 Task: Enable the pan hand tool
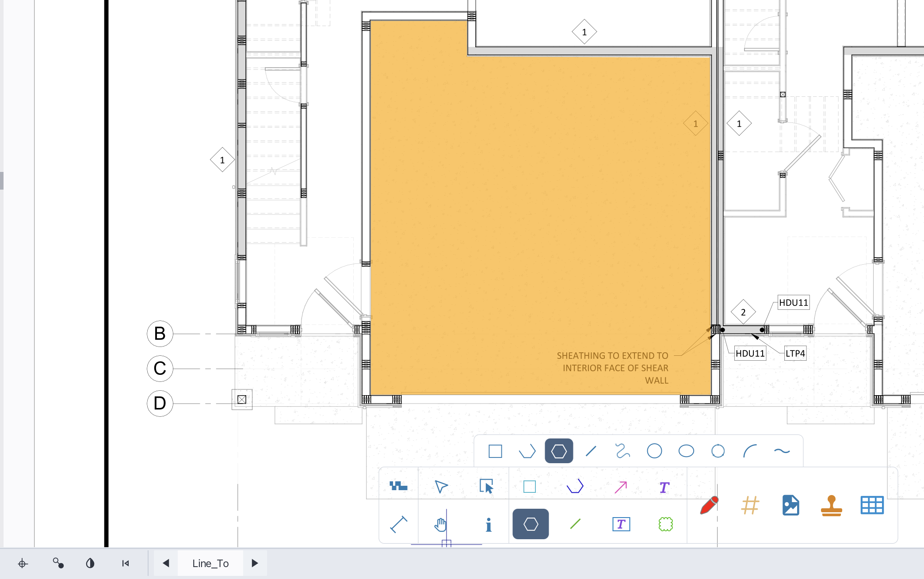(440, 525)
